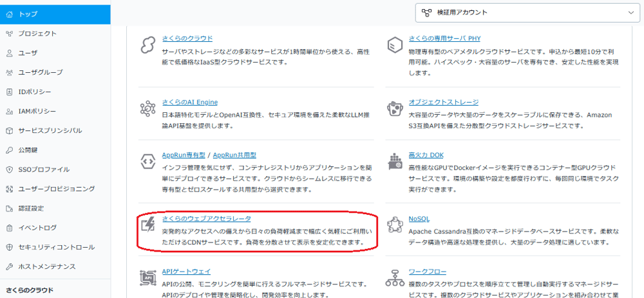Open the APIゲートウェイ link
The width and height of the screenshot is (644, 298).
pyautogui.click(x=187, y=272)
